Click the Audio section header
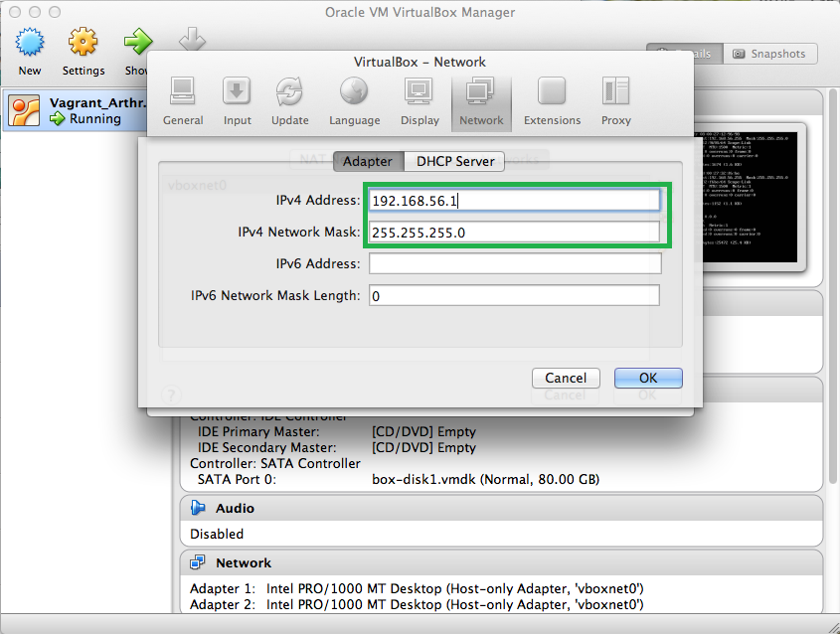Viewport: 840px width, 634px height. (x=501, y=508)
